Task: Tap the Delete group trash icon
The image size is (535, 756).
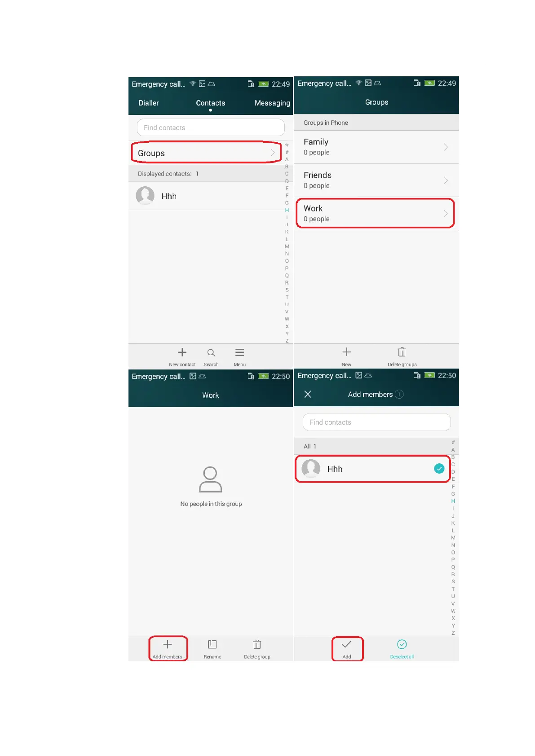Action: pyautogui.click(x=257, y=645)
